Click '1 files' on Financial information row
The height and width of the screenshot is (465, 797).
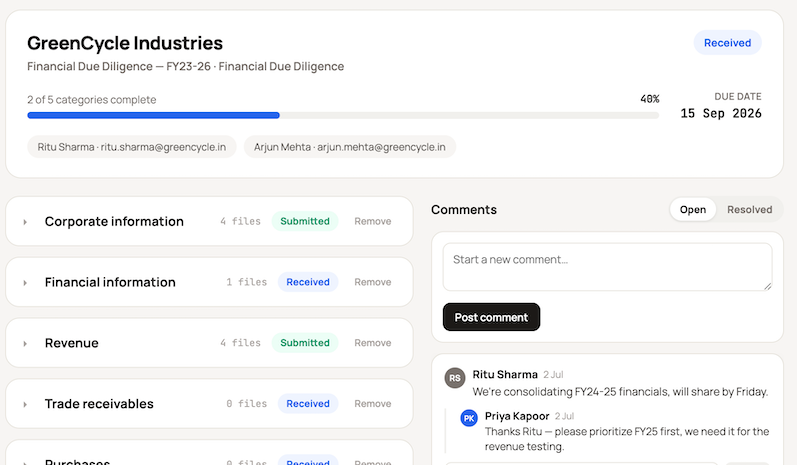coord(247,282)
